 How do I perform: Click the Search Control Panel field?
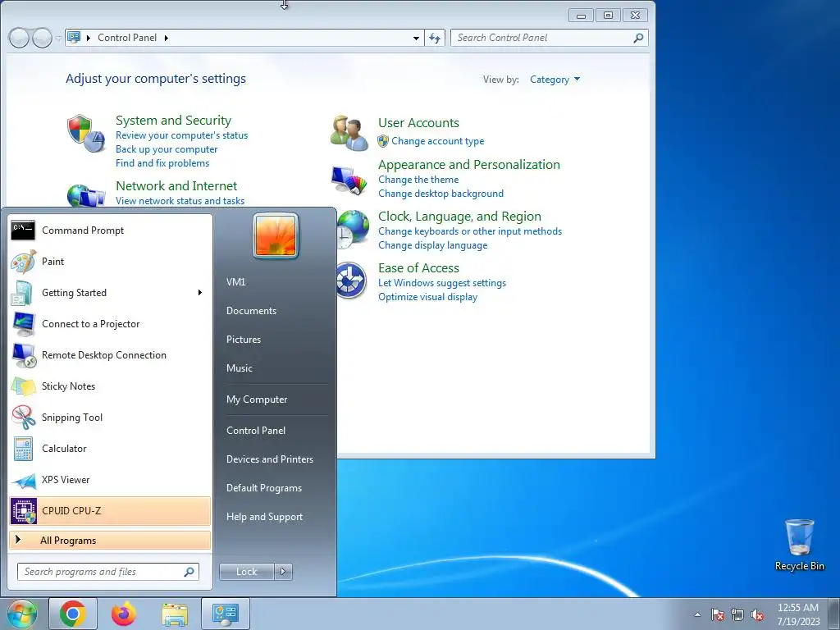click(550, 38)
